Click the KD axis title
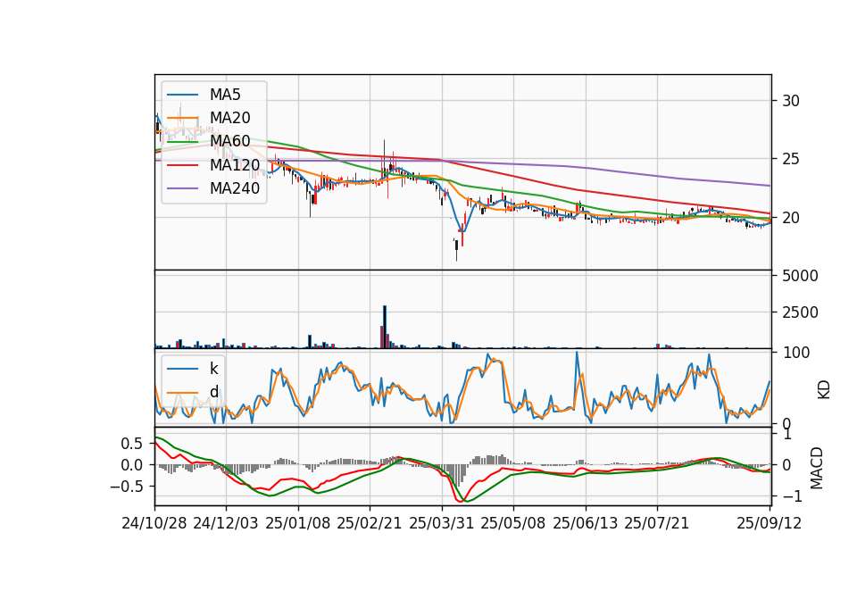The height and width of the screenshot is (616, 857). tap(824, 390)
